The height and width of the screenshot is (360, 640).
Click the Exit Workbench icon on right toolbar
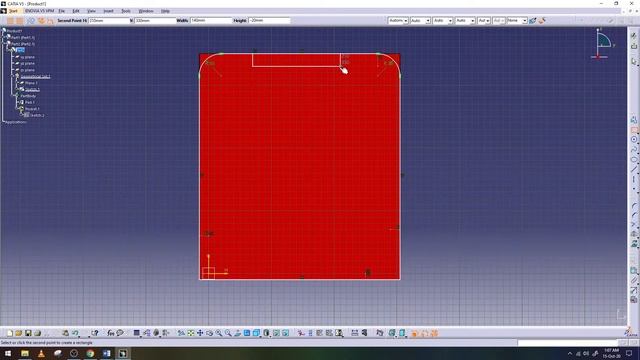[634, 46]
